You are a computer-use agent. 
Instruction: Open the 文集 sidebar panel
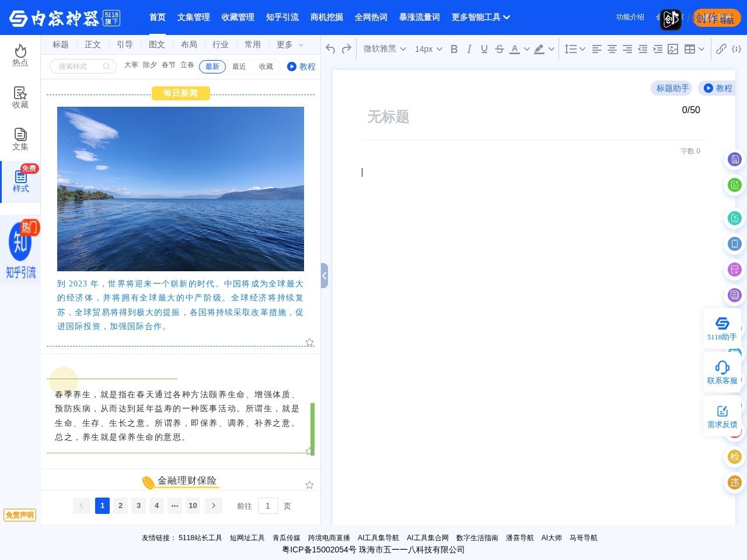click(20, 139)
